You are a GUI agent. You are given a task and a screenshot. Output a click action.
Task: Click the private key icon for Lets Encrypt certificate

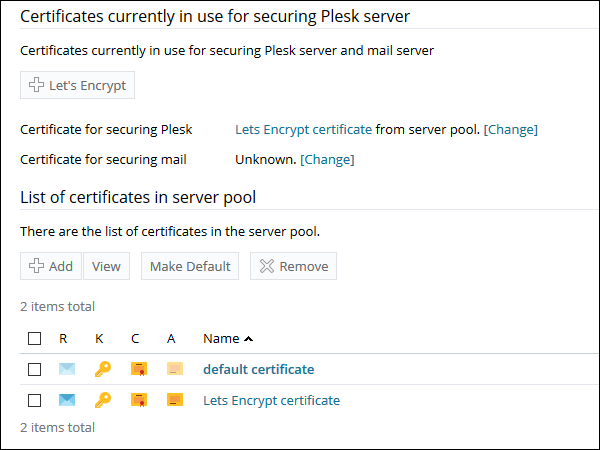tap(103, 401)
